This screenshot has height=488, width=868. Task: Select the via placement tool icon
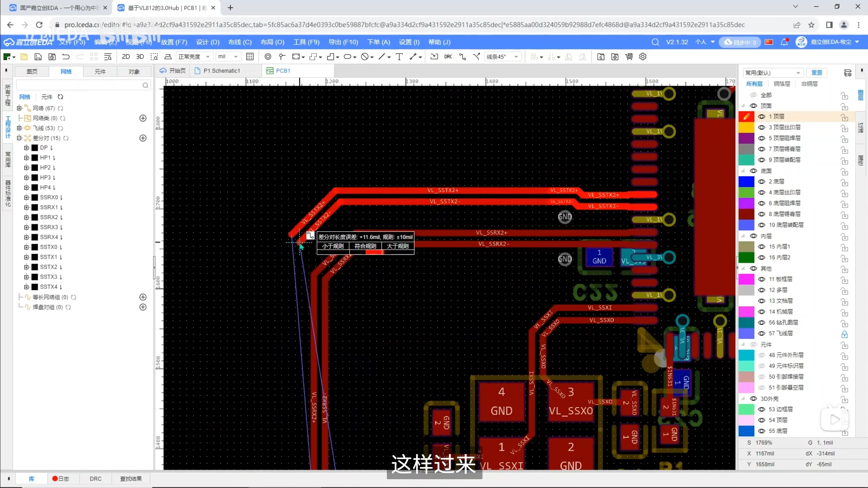pyautogui.click(x=268, y=57)
